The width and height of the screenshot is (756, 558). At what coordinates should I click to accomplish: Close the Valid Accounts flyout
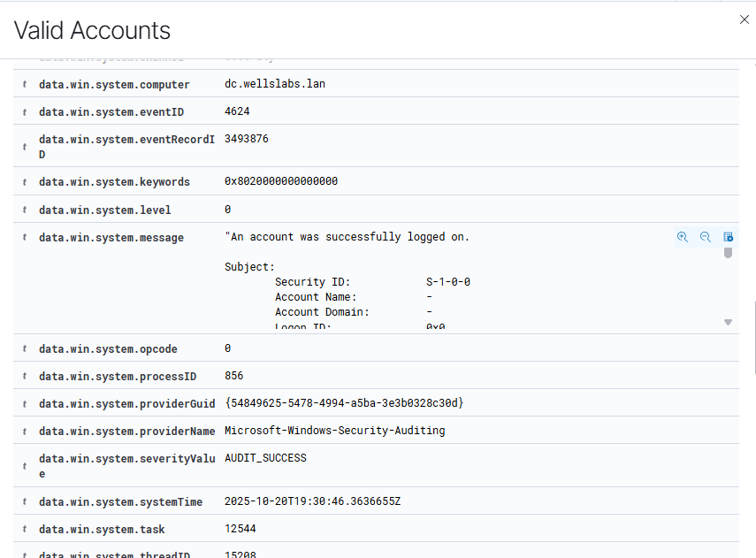point(744,19)
